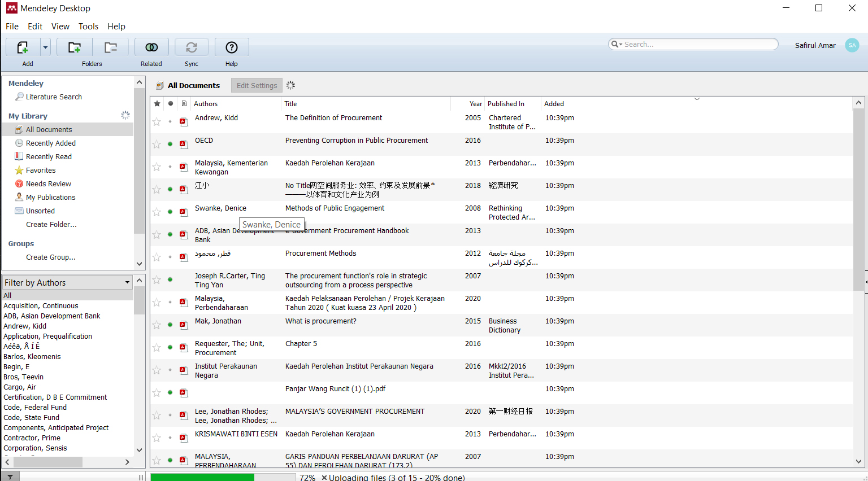Click the filter funnel icon in status bar
The image size is (868, 481).
(x=10, y=477)
